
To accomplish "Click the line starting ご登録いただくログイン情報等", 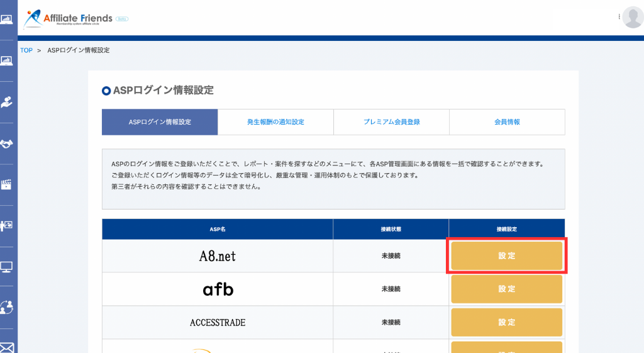I will coord(265,175).
